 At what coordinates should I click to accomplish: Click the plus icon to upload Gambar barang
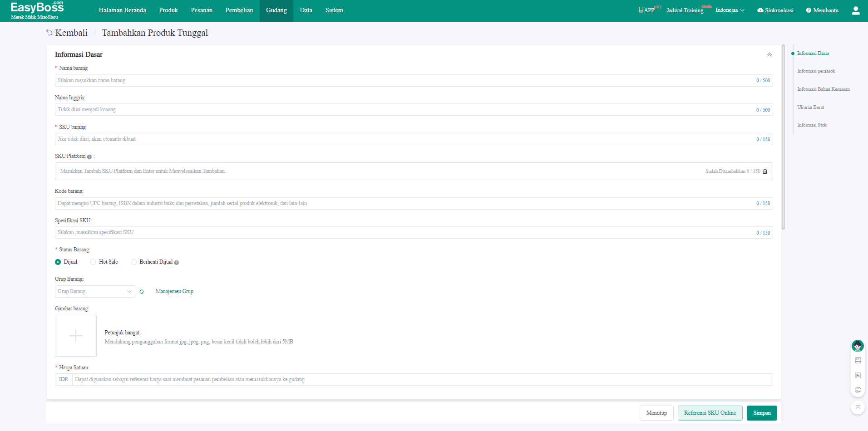pos(76,336)
